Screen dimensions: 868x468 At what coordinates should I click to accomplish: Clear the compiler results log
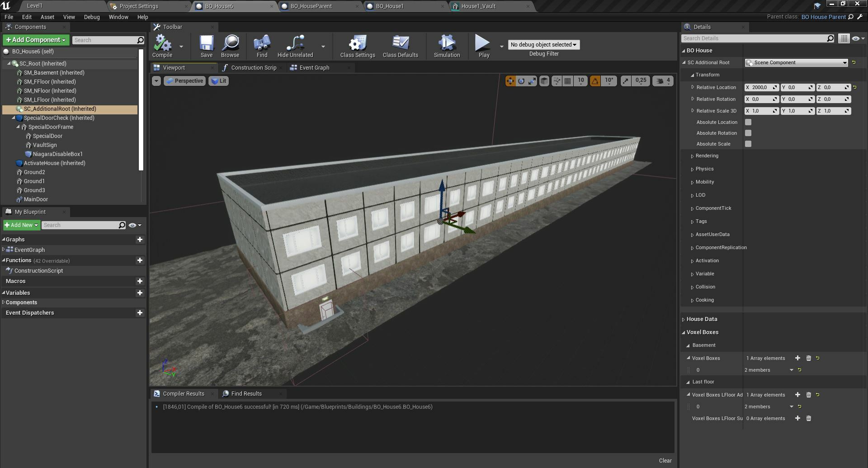[665, 460]
